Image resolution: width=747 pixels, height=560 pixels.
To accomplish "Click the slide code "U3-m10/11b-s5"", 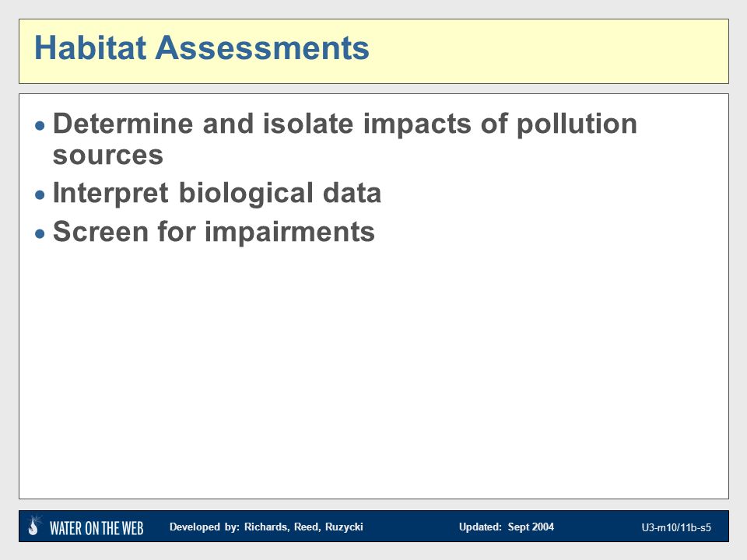I will pos(676,527).
